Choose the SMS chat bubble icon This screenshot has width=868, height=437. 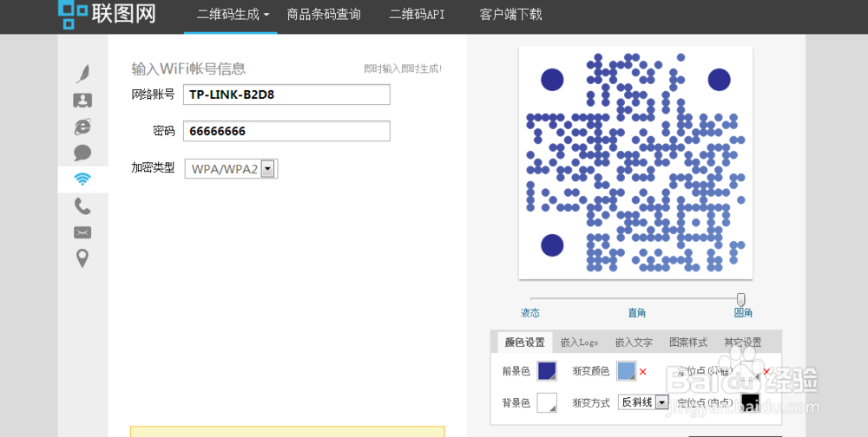[x=82, y=153]
